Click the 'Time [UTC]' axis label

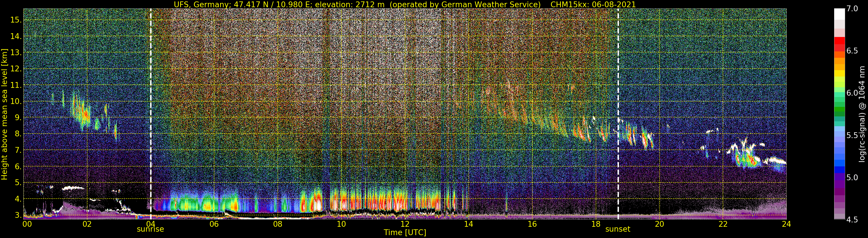coord(405,233)
